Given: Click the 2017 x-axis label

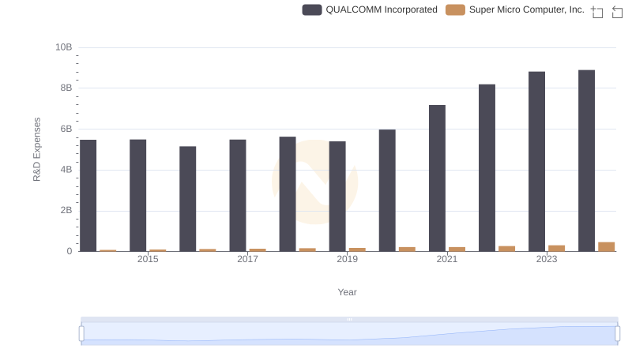Looking at the screenshot, I should coord(247,259).
